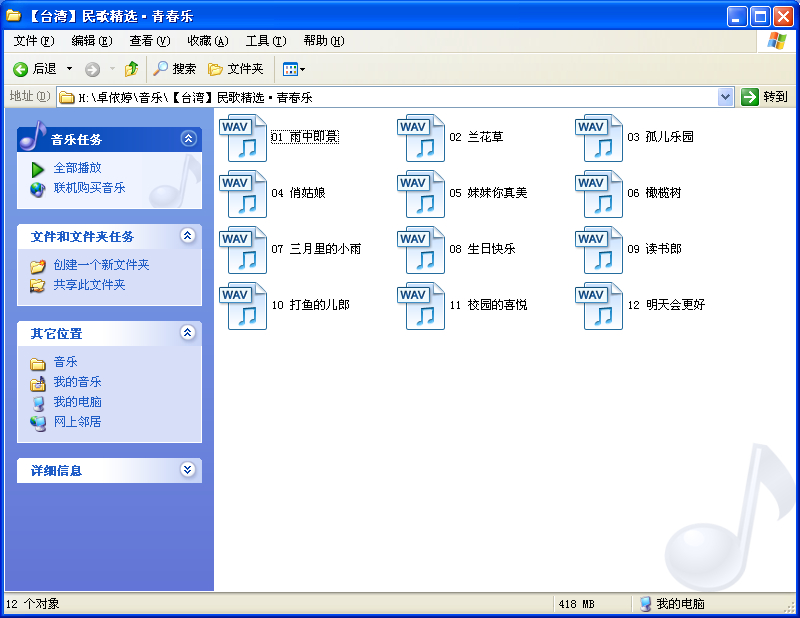The height and width of the screenshot is (618, 800).
Task: Open the 查看(V) menu
Action: pyautogui.click(x=149, y=41)
